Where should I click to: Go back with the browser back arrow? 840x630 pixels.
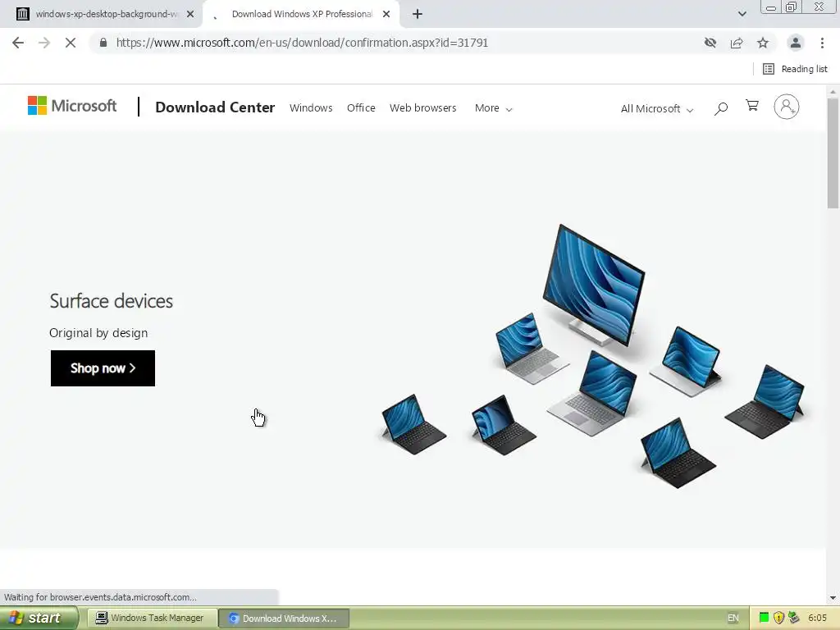(18, 43)
